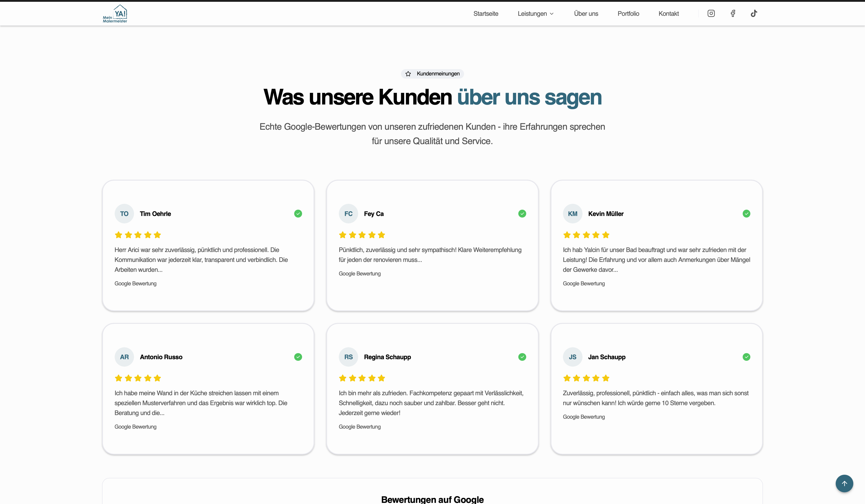Click verified checkmark on Antonio Russo review
This screenshot has width=865, height=504.
click(x=298, y=357)
